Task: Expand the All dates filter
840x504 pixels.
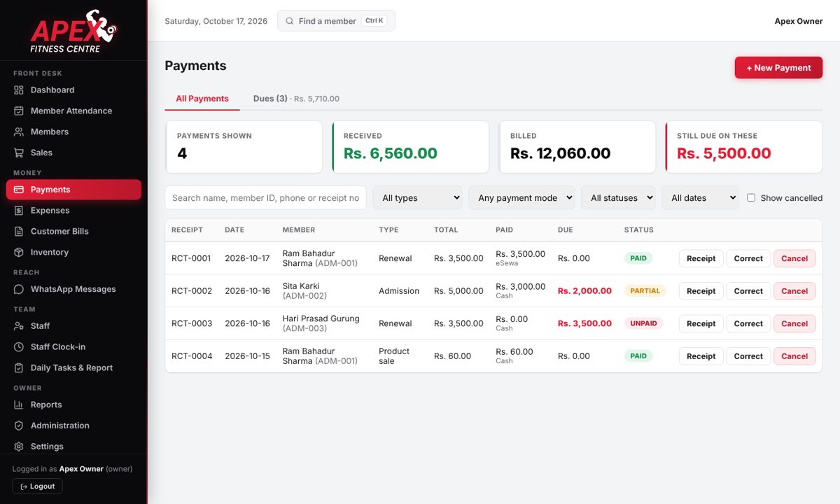Action: point(700,198)
